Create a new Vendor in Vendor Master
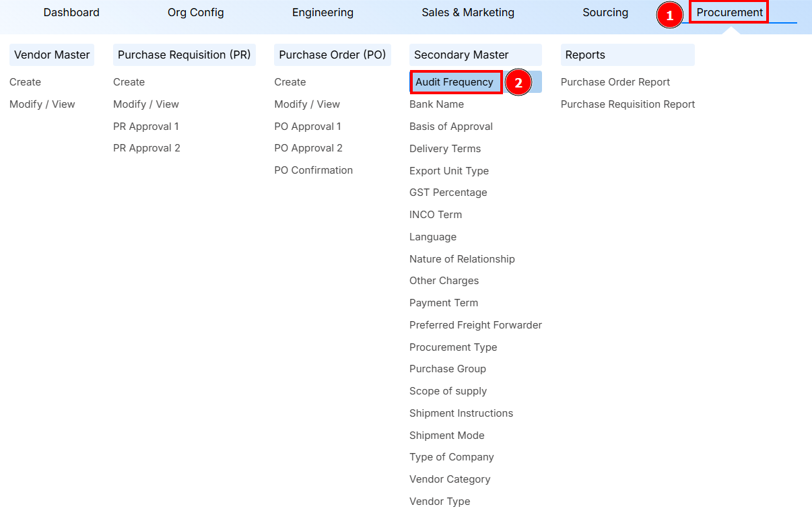This screenshot has width=812, height=519. pos(25,81)
